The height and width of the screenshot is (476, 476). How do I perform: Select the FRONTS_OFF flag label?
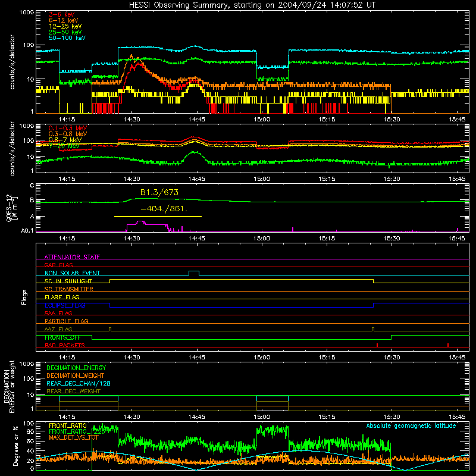click(62, 337)
